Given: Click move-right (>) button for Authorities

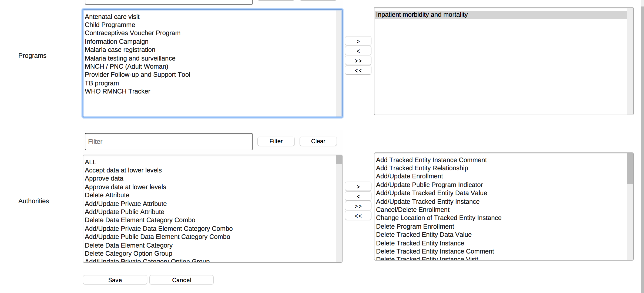Looking at the screenshot, I should pos(358,187).
